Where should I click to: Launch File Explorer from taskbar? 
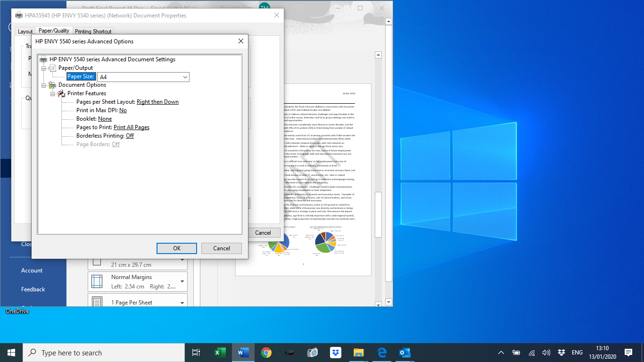(x=359, y=353)
